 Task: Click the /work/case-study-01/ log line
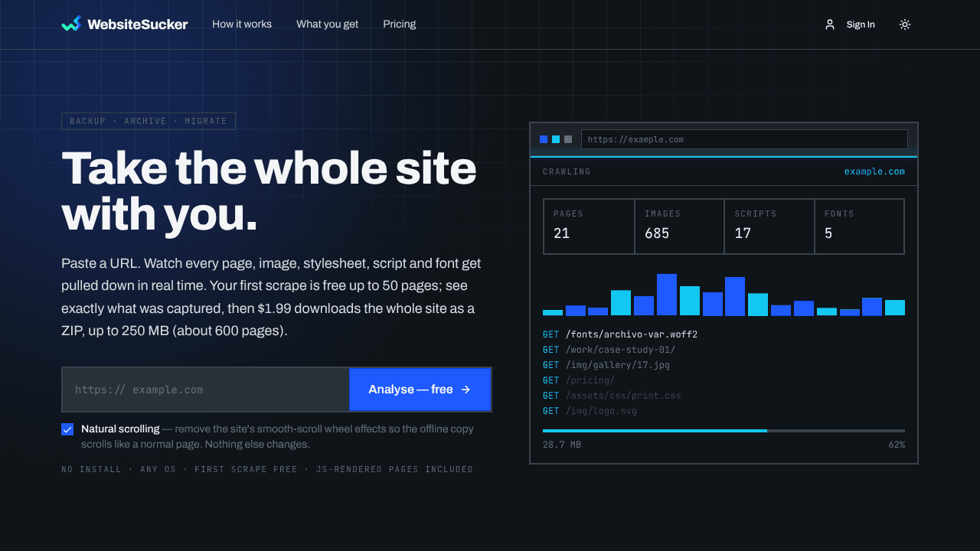pos(609,350)
